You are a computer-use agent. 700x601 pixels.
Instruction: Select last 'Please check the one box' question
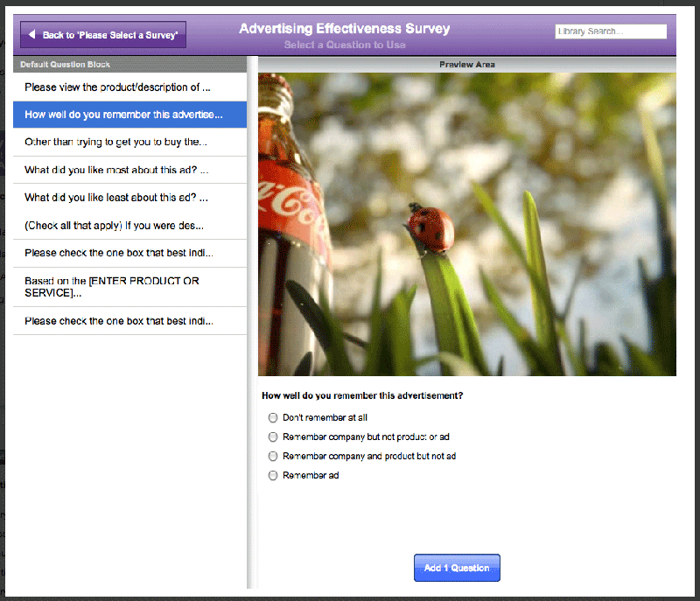click(129, 321)
